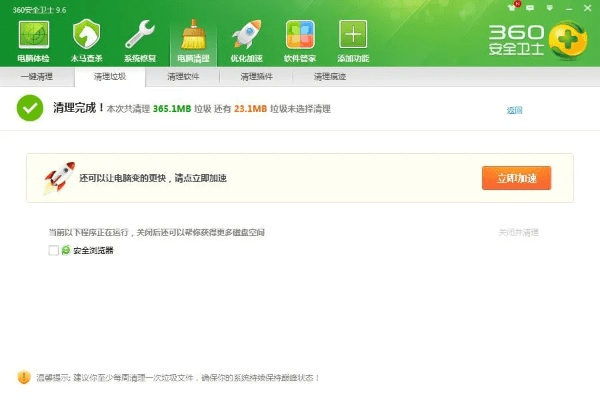This screenshot has width=600, height=400.
Task: Click the 安全浏览器 browser icon
Action: tap(66, 250)
